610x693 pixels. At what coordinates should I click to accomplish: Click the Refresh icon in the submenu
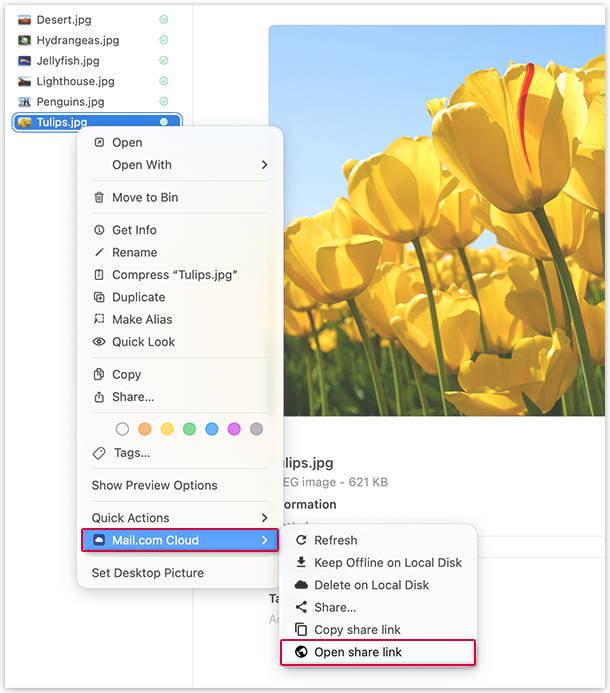click(x=301, y=540)
